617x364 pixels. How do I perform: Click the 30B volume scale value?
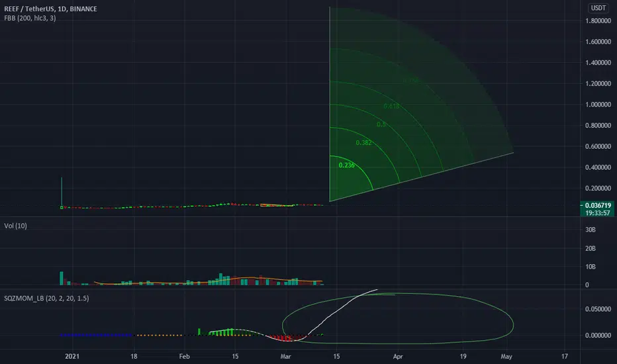click(x=591, y=230)
